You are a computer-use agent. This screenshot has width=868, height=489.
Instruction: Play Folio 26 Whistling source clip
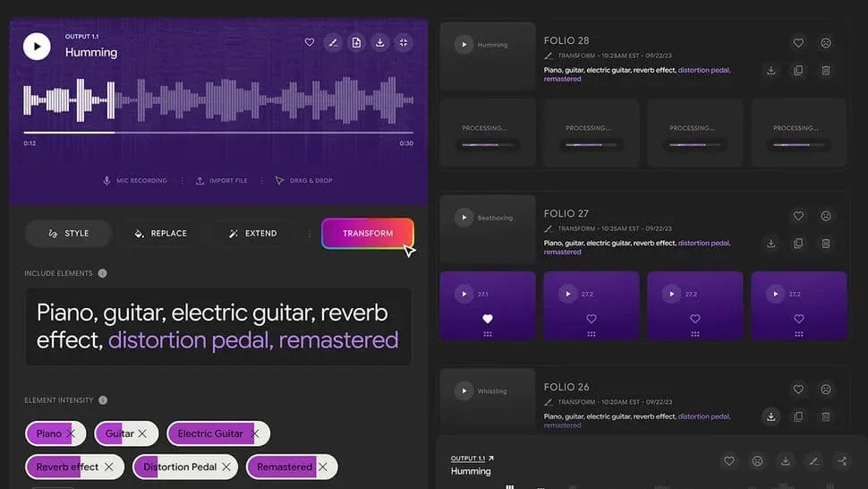464,391
